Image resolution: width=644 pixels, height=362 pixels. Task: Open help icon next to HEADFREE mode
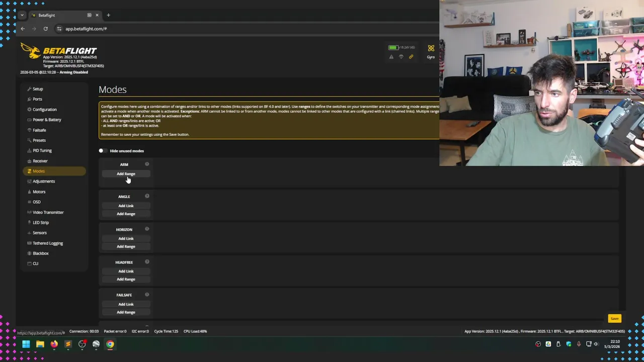click(x=147, y=261)
